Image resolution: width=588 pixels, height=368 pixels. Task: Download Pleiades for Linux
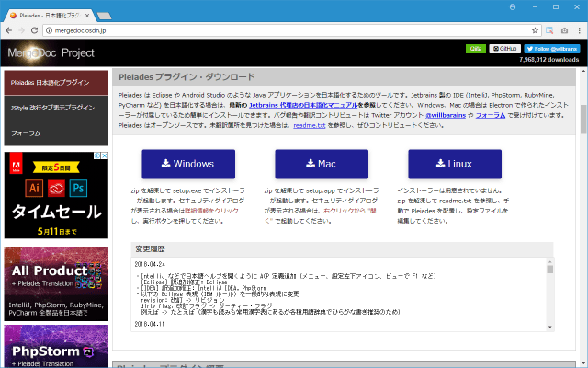coord(455,164)
